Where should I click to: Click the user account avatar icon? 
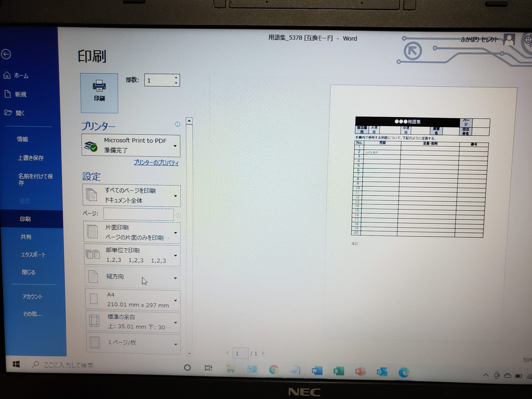coord(509,39)
